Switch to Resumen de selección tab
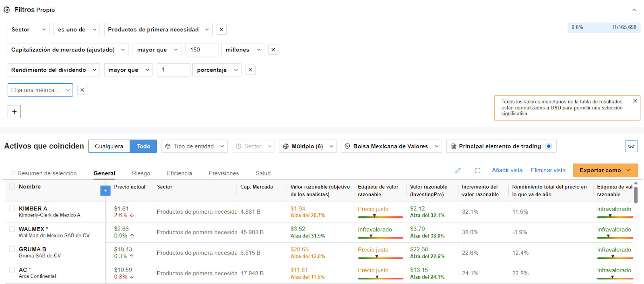The height and width of the screenshot is (284, 644). tap(47, 173)
